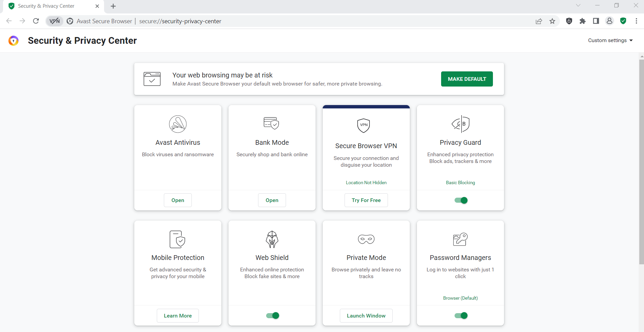This screenshot has height=332, width=644.
Task: Click the VPN badge in the address bar
Action: tap(55, 21)
